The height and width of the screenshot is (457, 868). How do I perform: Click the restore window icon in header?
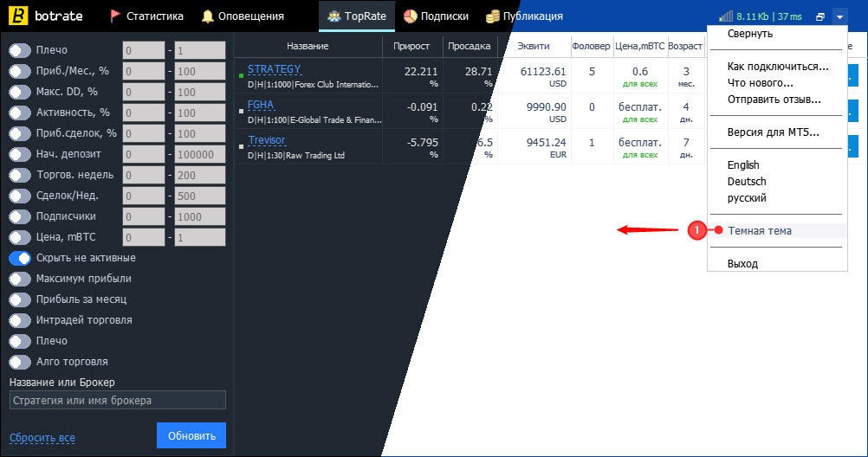coord(820,17)
